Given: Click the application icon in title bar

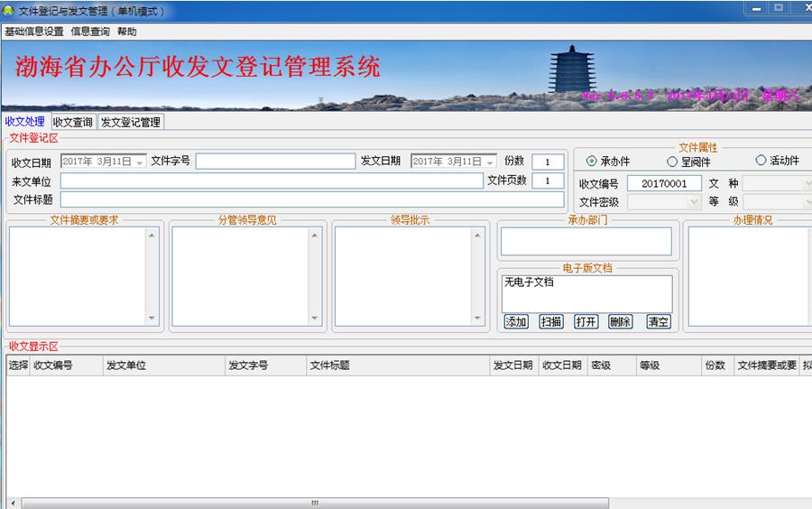Looking at the screenshot, I should 8,10.
